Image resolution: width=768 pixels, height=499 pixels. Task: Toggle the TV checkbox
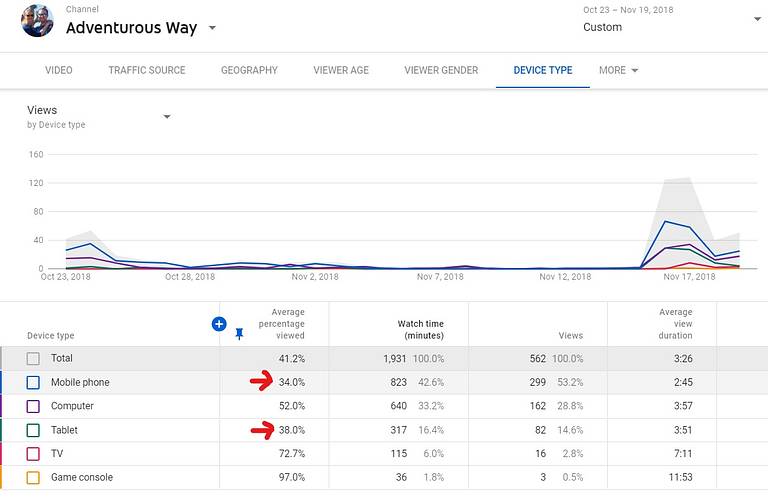coord(33,453)
